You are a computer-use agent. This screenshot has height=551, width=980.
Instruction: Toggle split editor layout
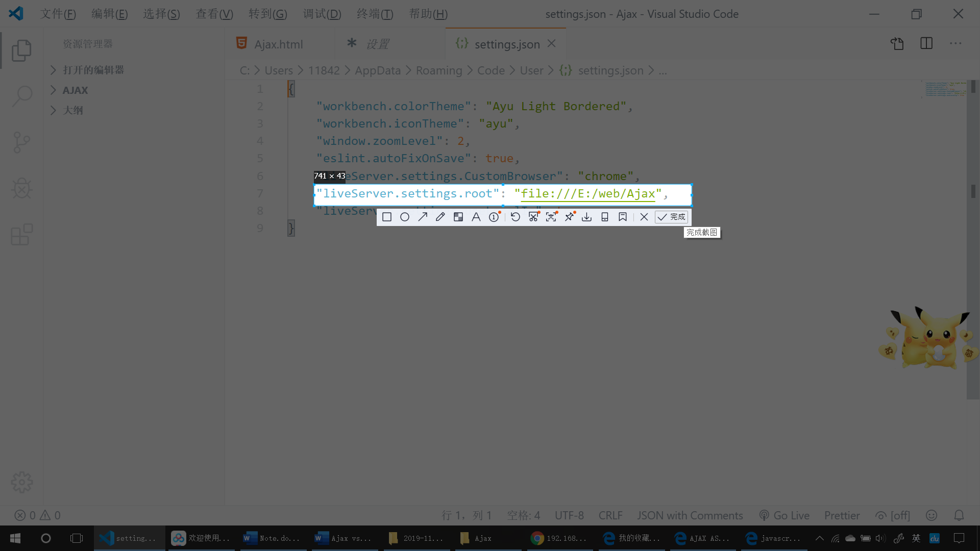(x=926, y=43)
